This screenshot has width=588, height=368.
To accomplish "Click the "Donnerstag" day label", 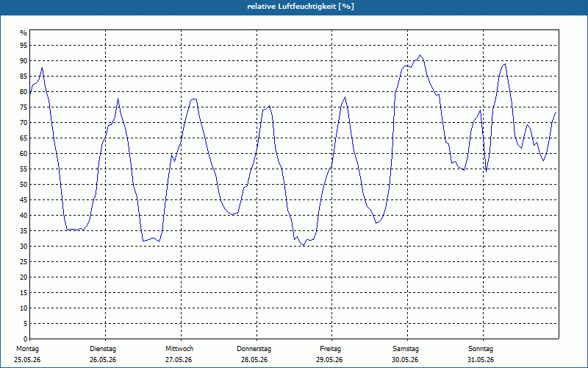I will (x=254, y=349).
